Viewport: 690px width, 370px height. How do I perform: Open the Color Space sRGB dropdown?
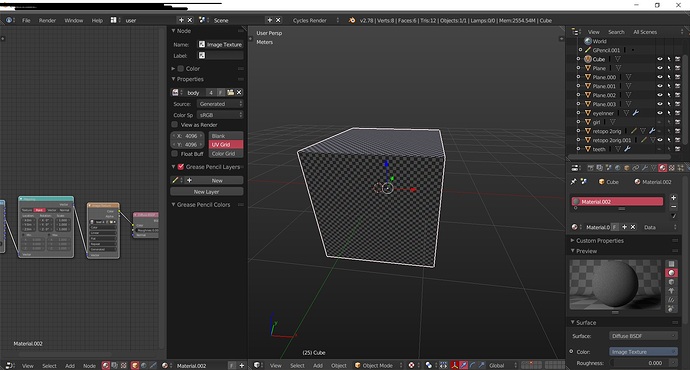[220, 115]
